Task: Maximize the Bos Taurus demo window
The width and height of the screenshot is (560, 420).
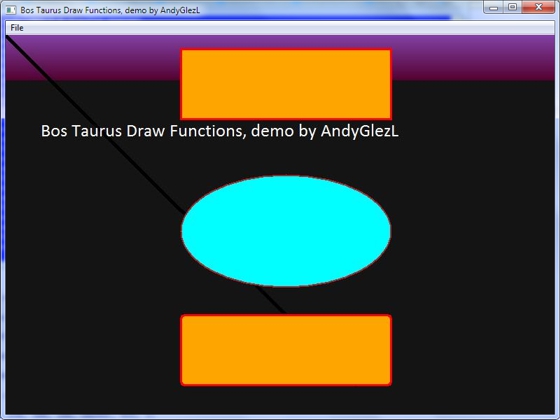Action: pos(512,7)
